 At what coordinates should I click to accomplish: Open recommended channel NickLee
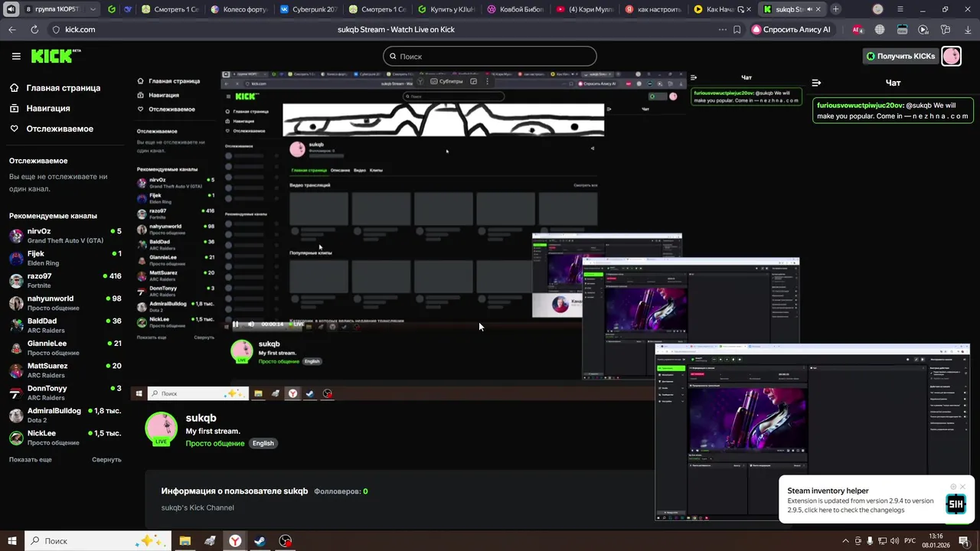(x=65, y=438)
